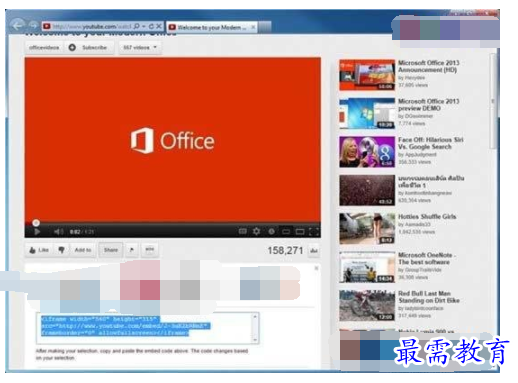
Task: Close the share panel with X
Action: tap(316, 268)
